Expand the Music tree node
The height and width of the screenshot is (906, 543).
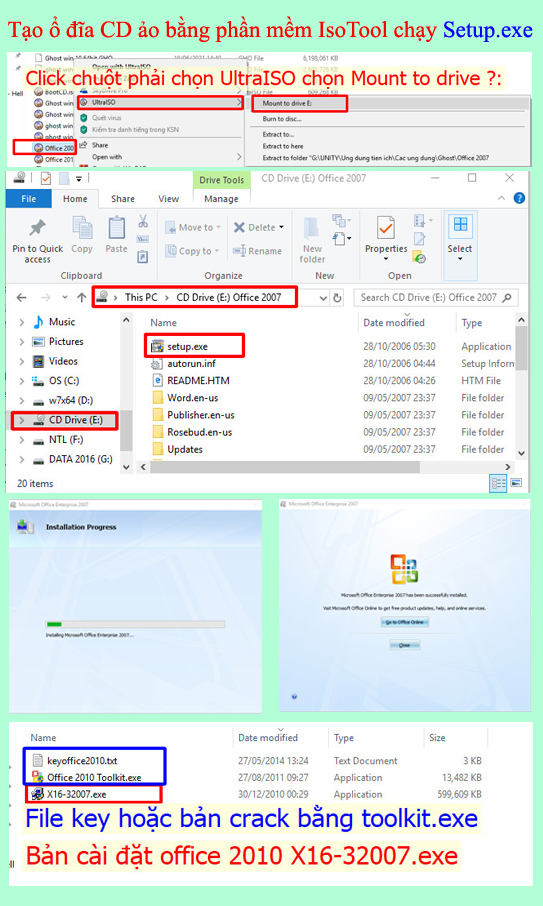(x=21, y=322)
